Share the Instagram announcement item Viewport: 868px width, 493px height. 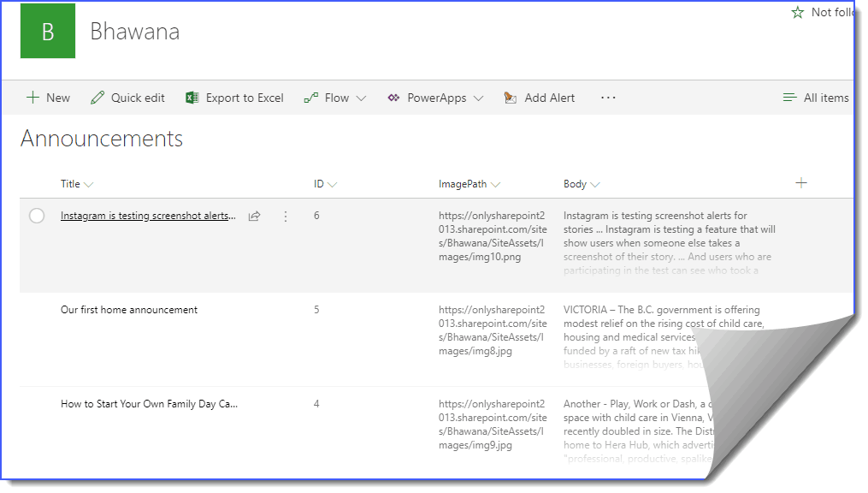[x=254, y=216]
